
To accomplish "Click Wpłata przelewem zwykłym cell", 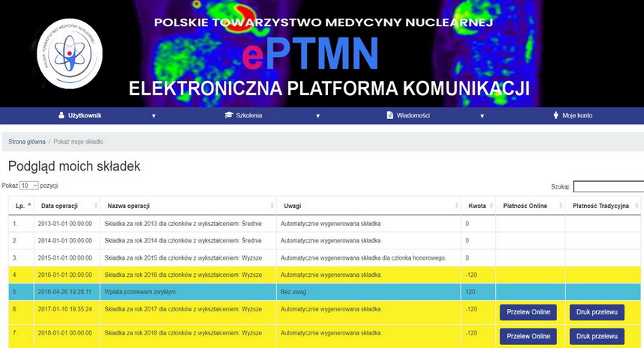I will click(x=139, y=292).
